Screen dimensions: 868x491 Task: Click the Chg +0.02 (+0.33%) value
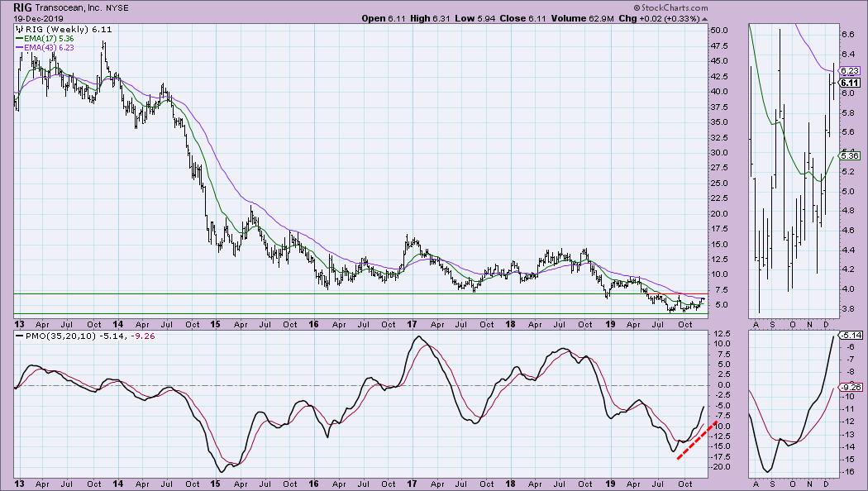[x=659, y=18]
